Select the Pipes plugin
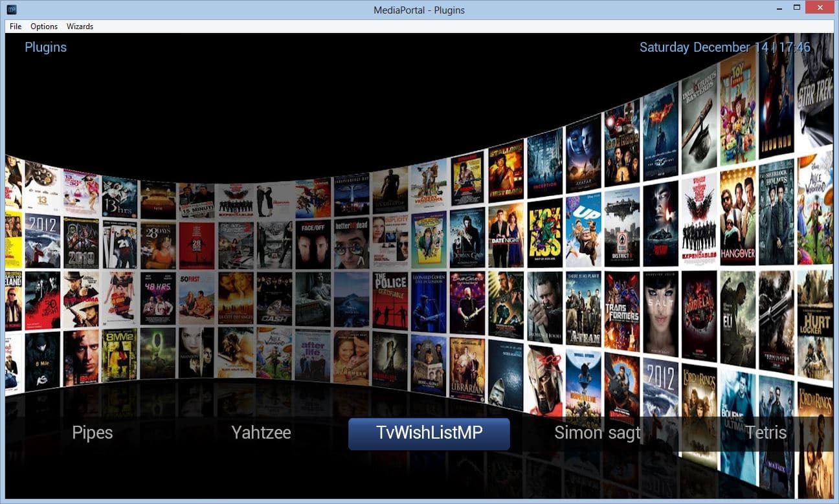839x504 pixels. (x=93, y=433)
